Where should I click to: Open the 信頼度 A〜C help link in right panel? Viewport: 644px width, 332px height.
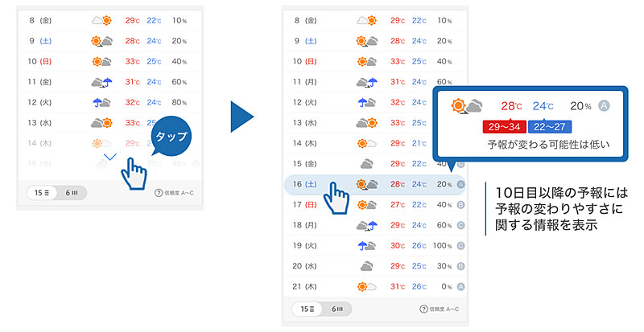coord(440,309)
